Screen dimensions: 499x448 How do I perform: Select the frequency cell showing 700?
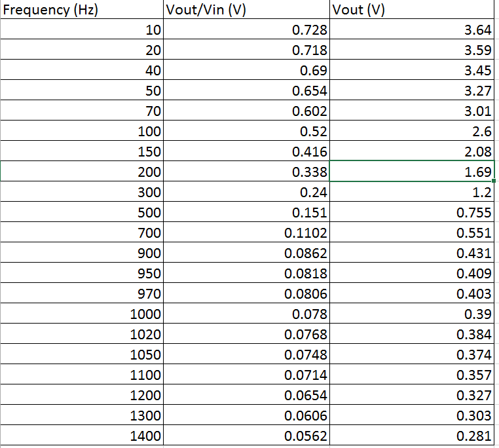click(x=81, y=233)
